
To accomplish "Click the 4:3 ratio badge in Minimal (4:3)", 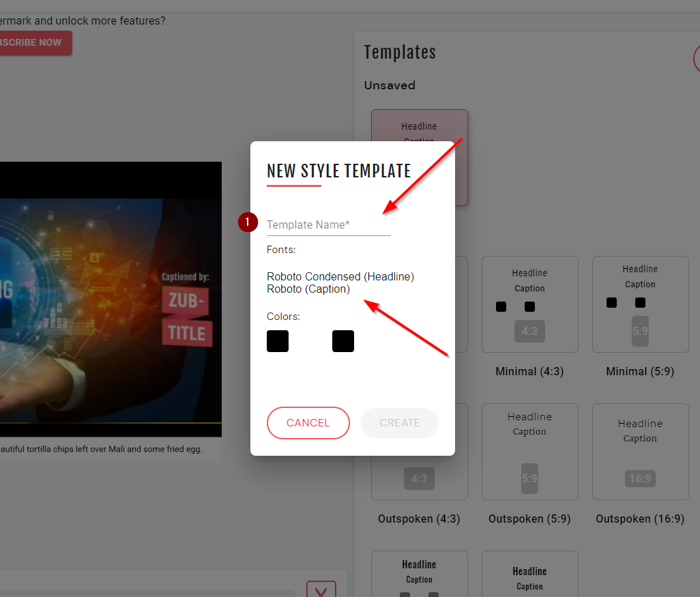I will (x=529, y=332).
